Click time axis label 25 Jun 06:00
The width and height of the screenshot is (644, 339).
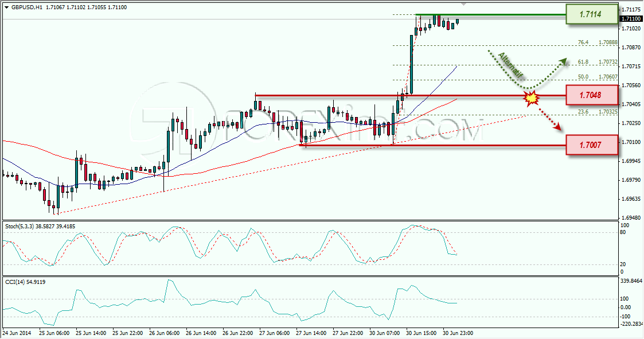point(54,333)
